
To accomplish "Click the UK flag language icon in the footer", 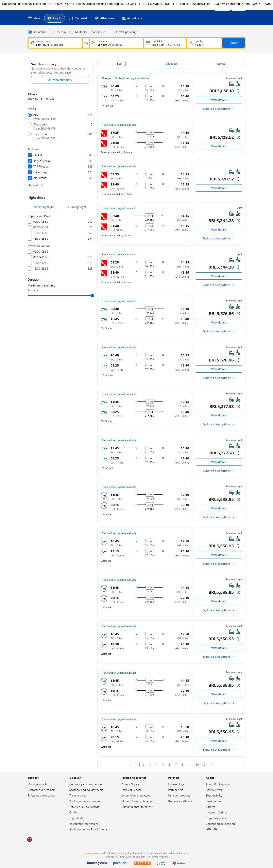I will click(x=29, y=839).
